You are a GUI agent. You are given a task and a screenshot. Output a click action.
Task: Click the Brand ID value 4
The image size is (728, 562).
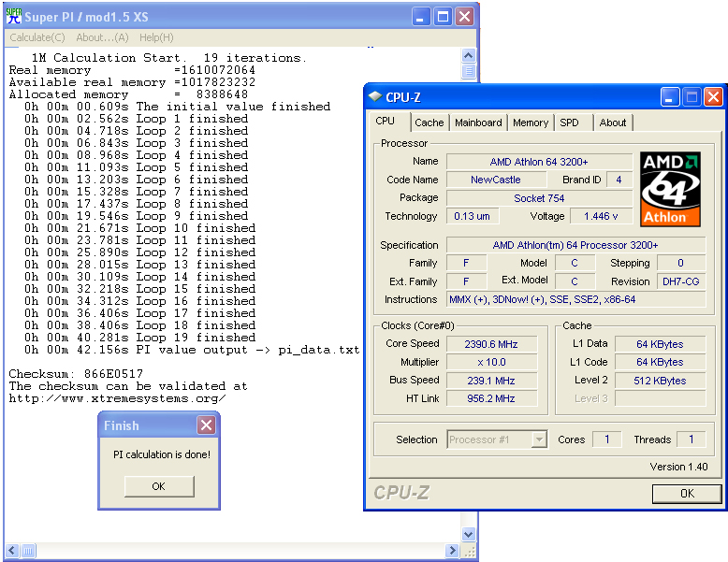tap(619, 180)
